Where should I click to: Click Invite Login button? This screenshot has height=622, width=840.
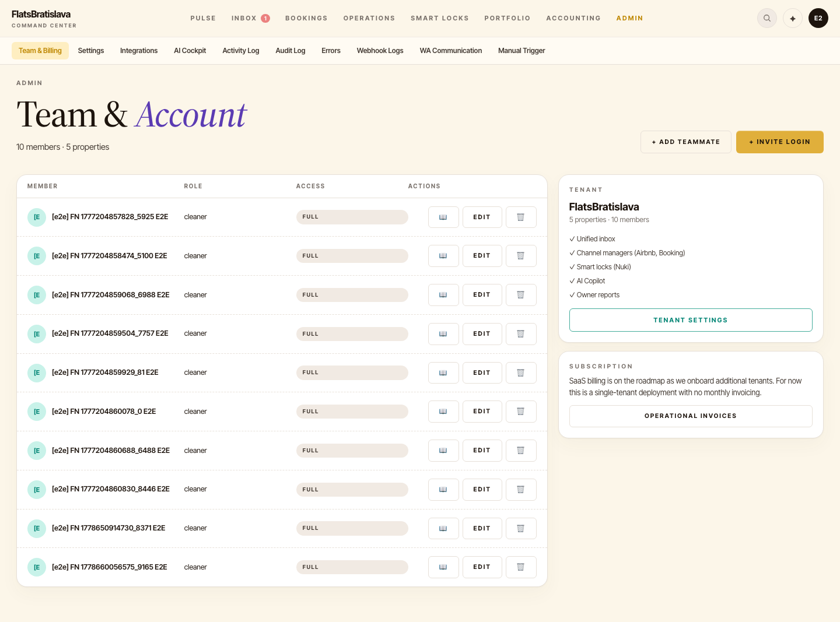780,142
